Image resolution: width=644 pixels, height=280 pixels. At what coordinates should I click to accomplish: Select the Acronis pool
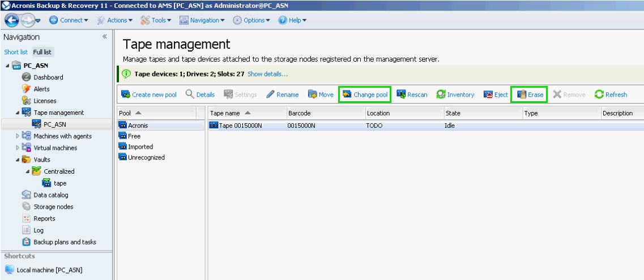(161, 126)
